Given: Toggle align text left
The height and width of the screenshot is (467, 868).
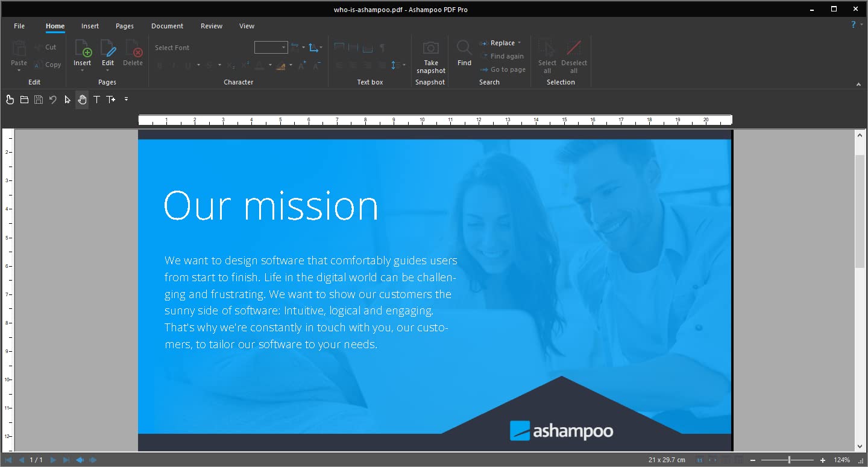Looking at the screenshot, I should (339, 65).
